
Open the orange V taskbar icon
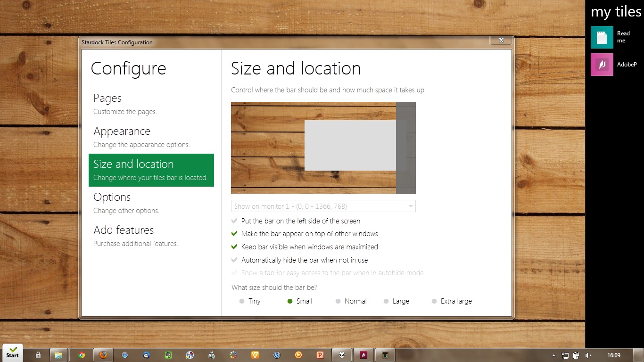click(x=255, y=355)
